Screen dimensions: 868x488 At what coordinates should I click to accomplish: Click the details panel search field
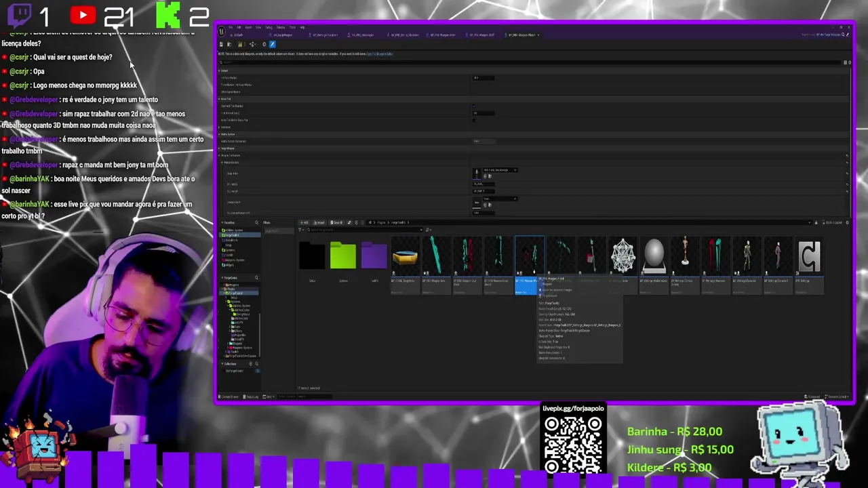(x=529, y=62)
